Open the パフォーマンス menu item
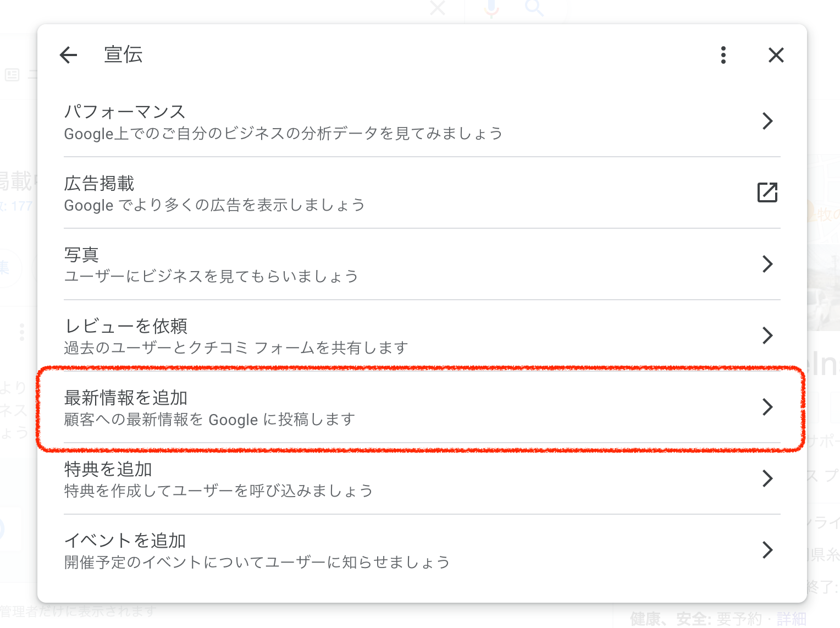 [125, 112]
